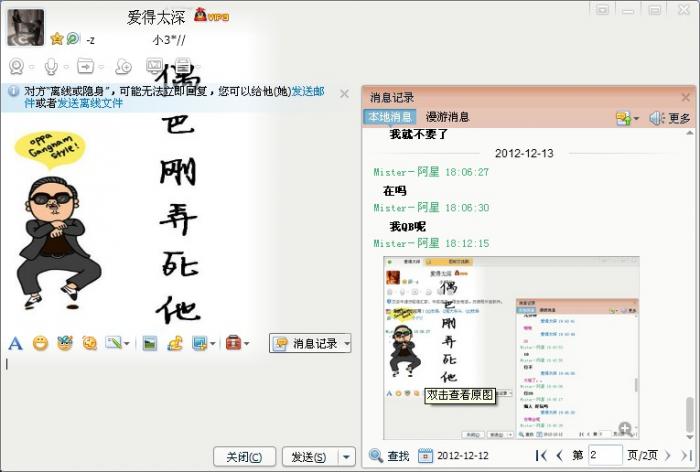Open the 发送邮件 link
This screenshot has width=700, height=472.
pos(308,91)
